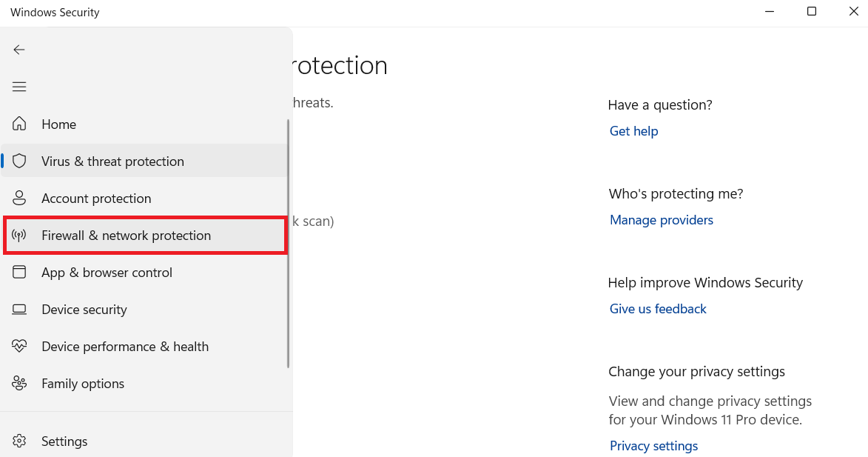
Task: Click the Device performance heart icon
Action: (x=19, y=346)
